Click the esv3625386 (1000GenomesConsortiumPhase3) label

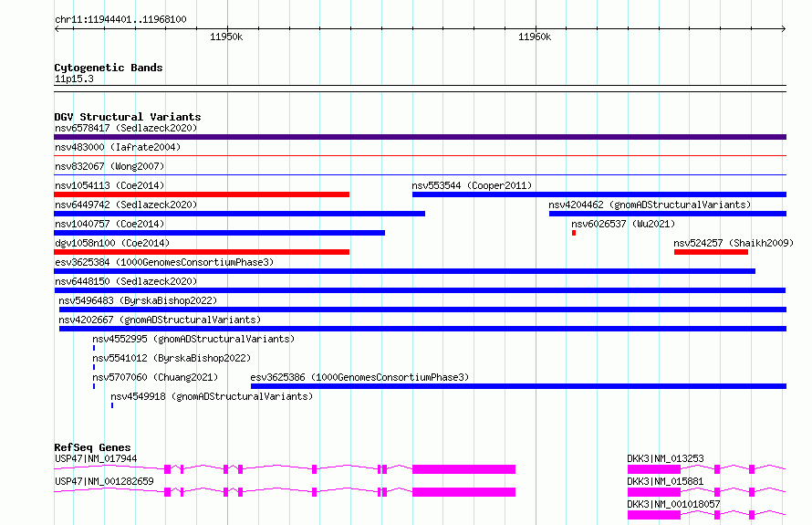[359, 377]
